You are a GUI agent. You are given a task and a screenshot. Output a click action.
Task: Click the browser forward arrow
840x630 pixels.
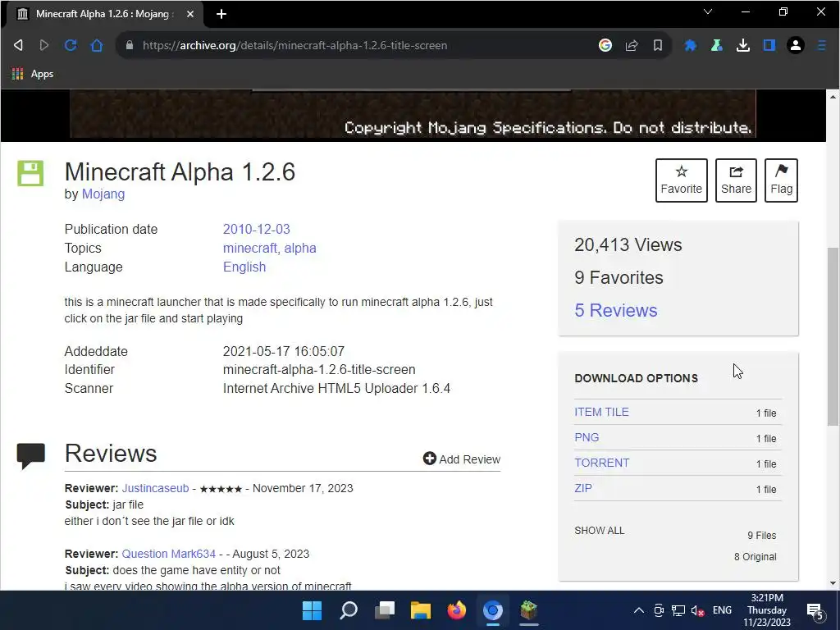tap(44, 46)
